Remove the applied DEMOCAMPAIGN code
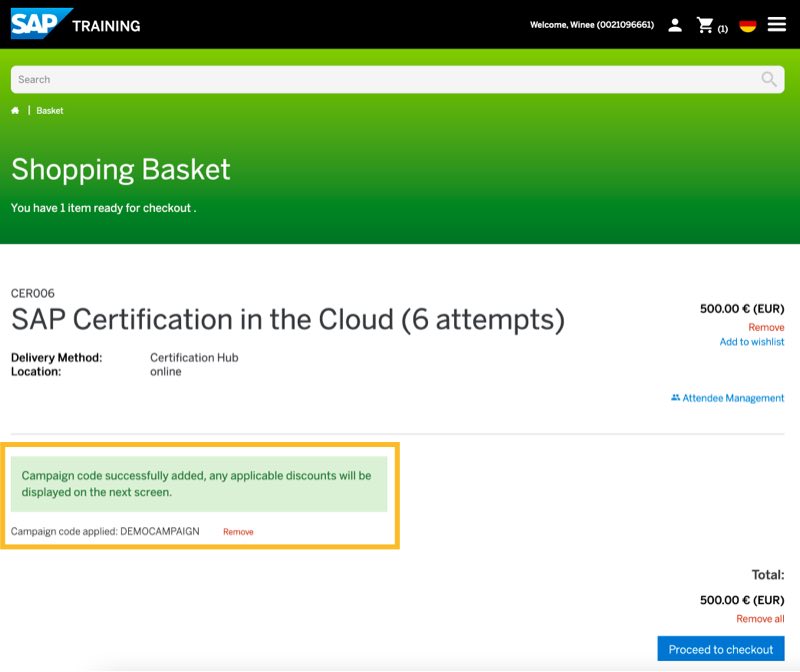This screenshot has width=800, height=672. click(238, 532)
